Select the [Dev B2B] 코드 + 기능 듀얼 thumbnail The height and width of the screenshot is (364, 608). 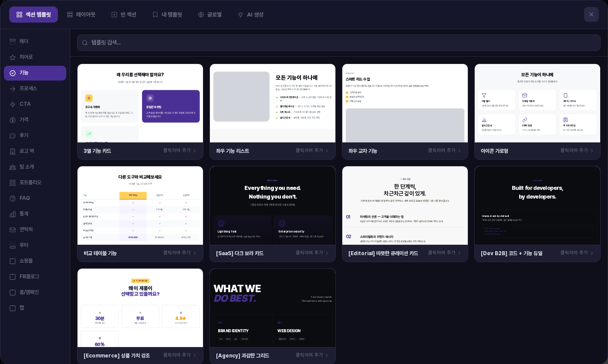[537, 206]
